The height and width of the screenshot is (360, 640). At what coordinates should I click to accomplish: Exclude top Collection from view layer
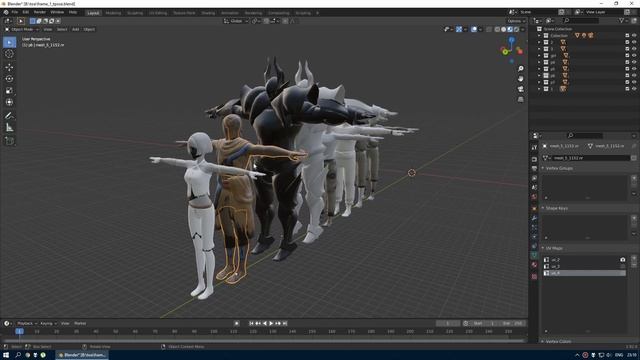pos(627,36)
